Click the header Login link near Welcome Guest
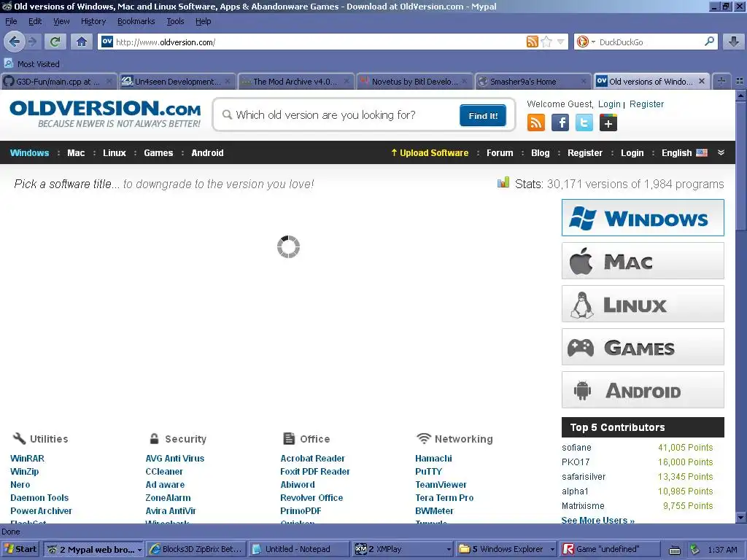747x560 pixels. coord(609,104)
